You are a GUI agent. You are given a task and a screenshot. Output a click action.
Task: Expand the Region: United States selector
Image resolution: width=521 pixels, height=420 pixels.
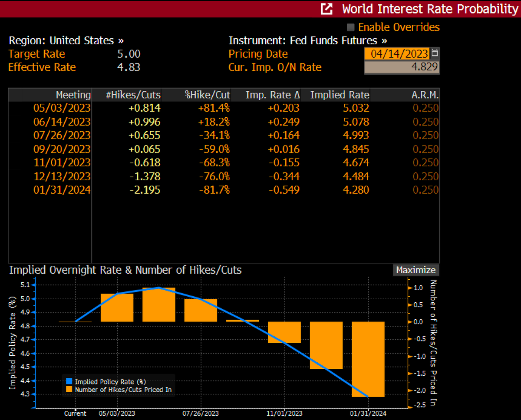click(66, 41)
